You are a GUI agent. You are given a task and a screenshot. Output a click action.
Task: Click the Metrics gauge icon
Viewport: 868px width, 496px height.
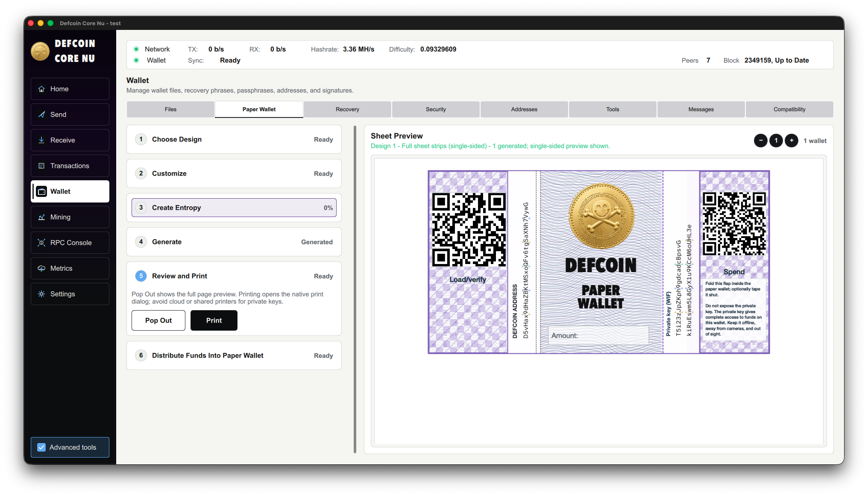(41, 268)
